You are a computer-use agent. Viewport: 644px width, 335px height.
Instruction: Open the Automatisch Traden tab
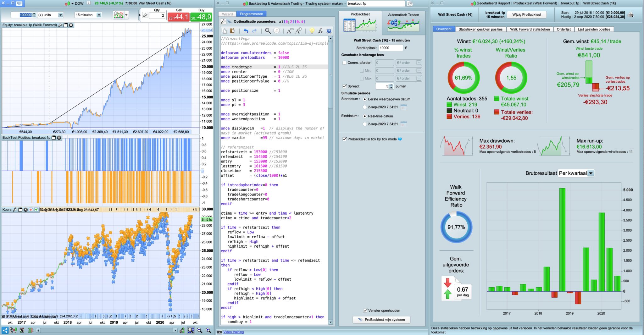(403, 23)
